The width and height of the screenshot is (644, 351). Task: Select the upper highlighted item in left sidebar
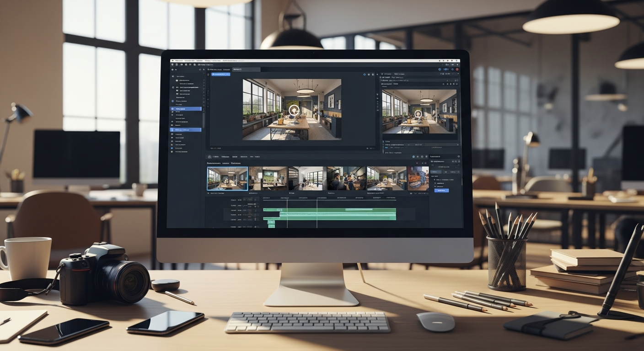pyautogui.click(x=186, y=109)
